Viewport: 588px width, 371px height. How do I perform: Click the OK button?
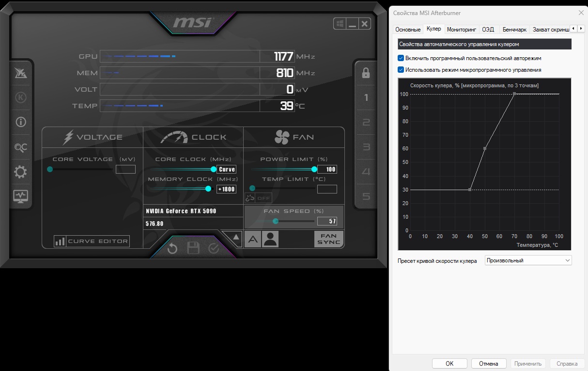pos(449,364)
